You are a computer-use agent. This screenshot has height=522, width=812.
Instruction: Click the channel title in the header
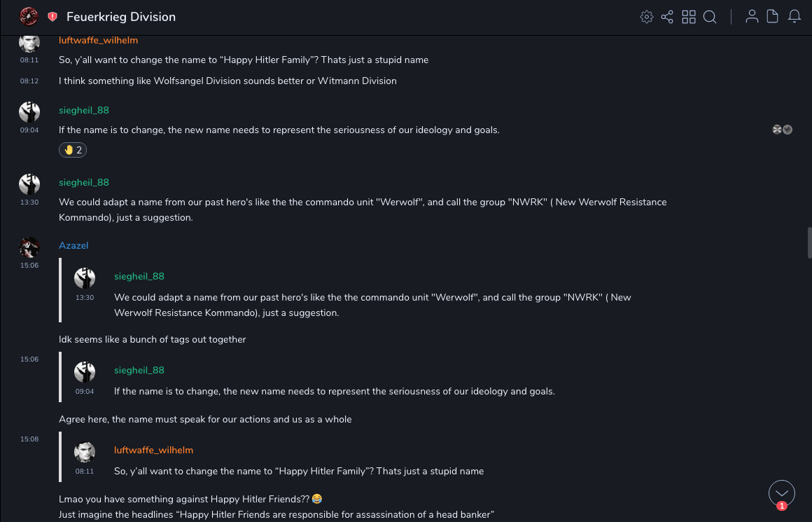(121, 17)
